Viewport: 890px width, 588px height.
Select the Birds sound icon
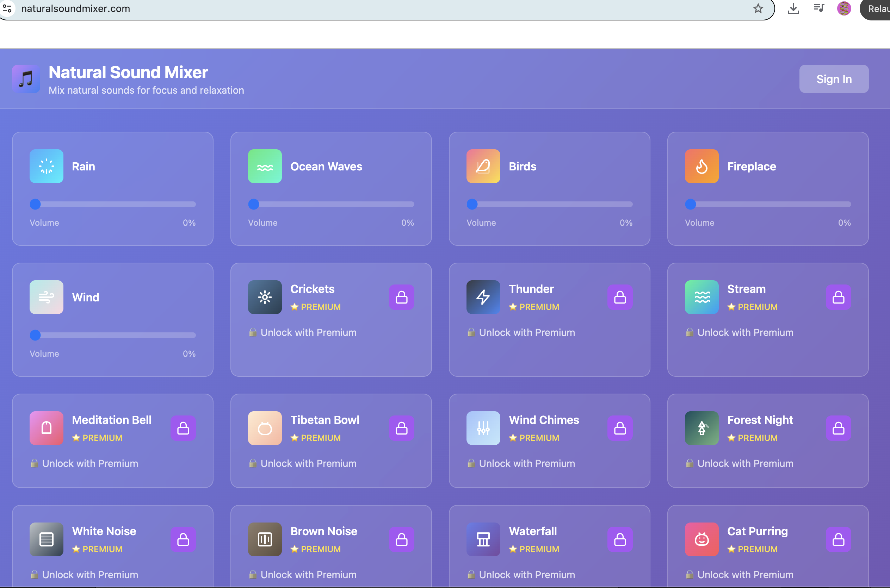[483, 166]
